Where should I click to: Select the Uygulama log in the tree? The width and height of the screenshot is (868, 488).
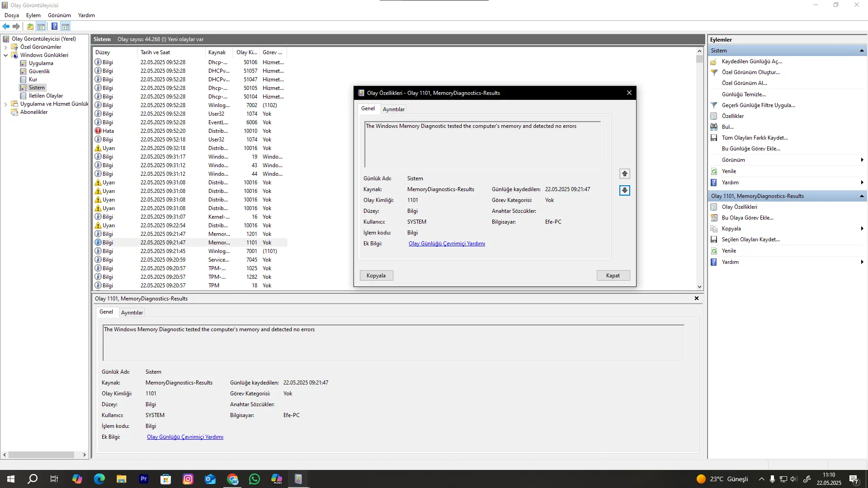[41, 63]
